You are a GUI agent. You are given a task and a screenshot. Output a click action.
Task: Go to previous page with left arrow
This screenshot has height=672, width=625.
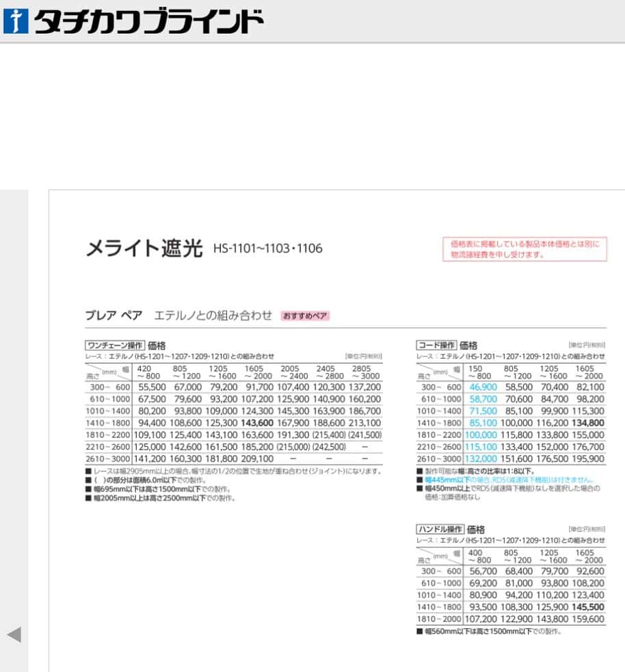pos(14,634)
